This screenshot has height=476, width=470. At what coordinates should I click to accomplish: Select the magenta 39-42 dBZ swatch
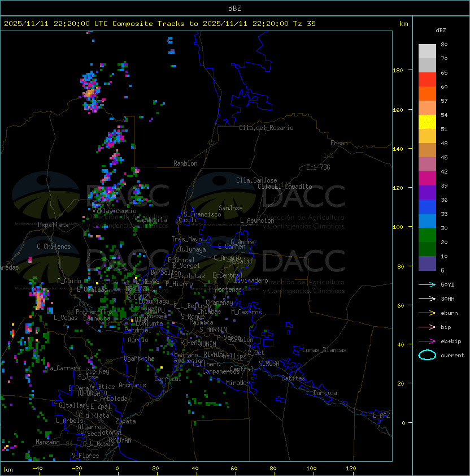pyautogui.click(x=427, y=178)
